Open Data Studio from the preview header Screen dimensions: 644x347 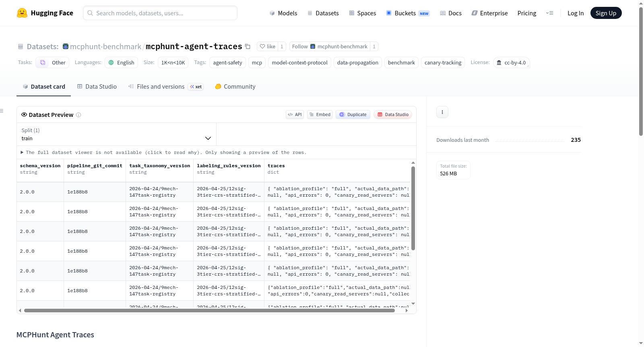click(393, 114)
